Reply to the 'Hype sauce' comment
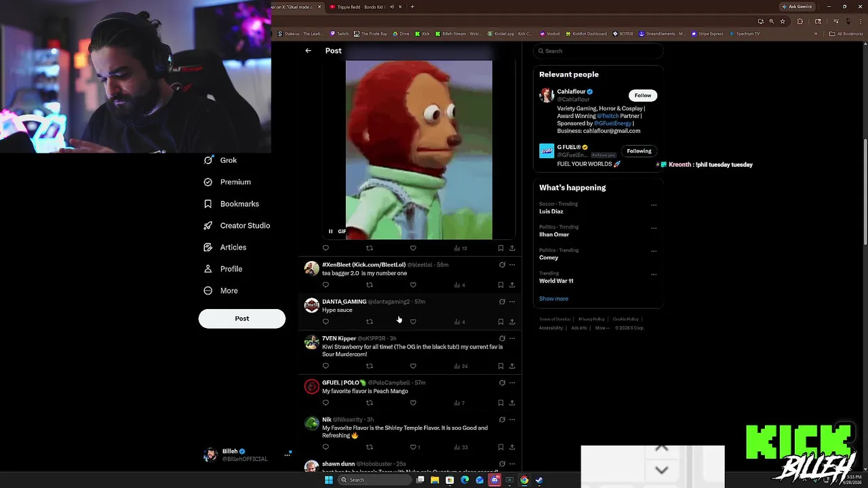The image size is (868, 488). point(325,321)
